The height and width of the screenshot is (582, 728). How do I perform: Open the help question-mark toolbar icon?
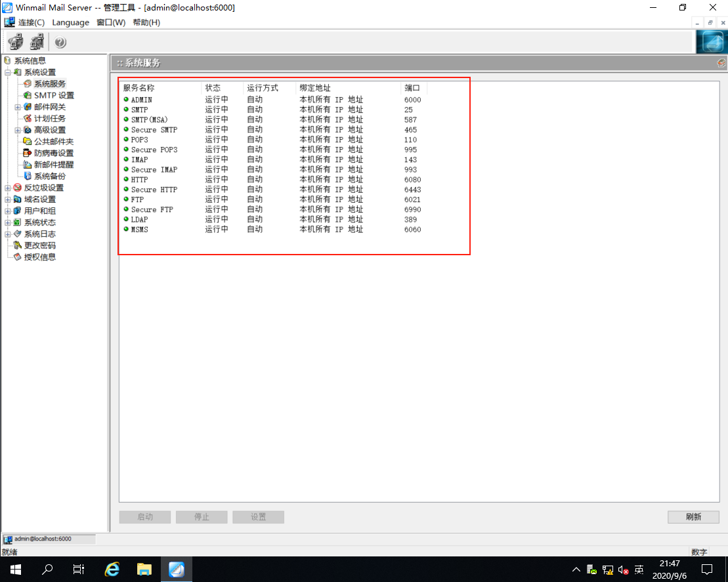60,42
